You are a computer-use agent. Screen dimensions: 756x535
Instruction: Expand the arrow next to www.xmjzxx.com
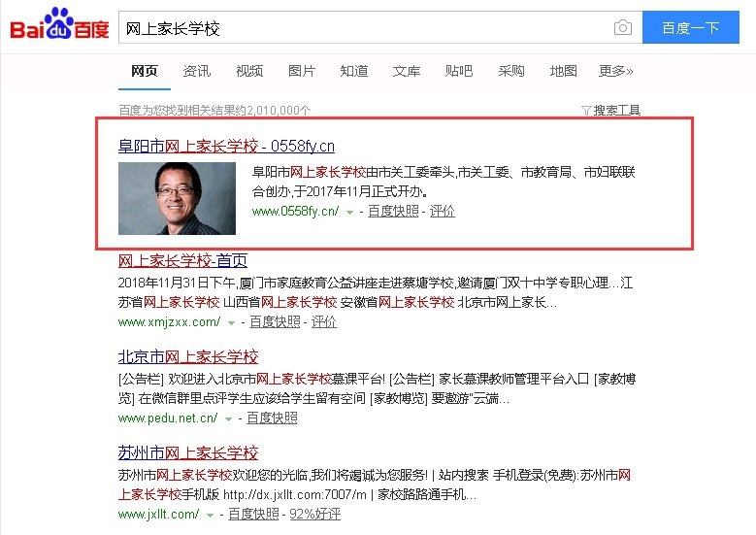[x=231, y=322]
